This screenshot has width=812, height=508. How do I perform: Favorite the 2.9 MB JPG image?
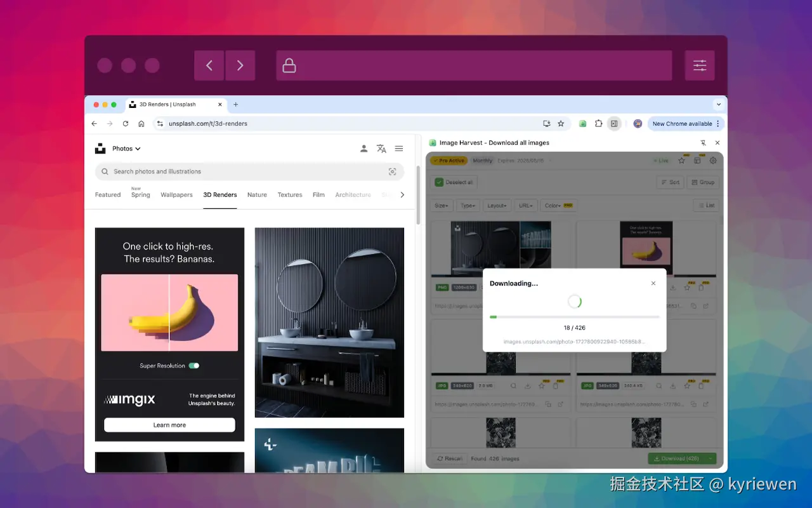pos(542,385)
